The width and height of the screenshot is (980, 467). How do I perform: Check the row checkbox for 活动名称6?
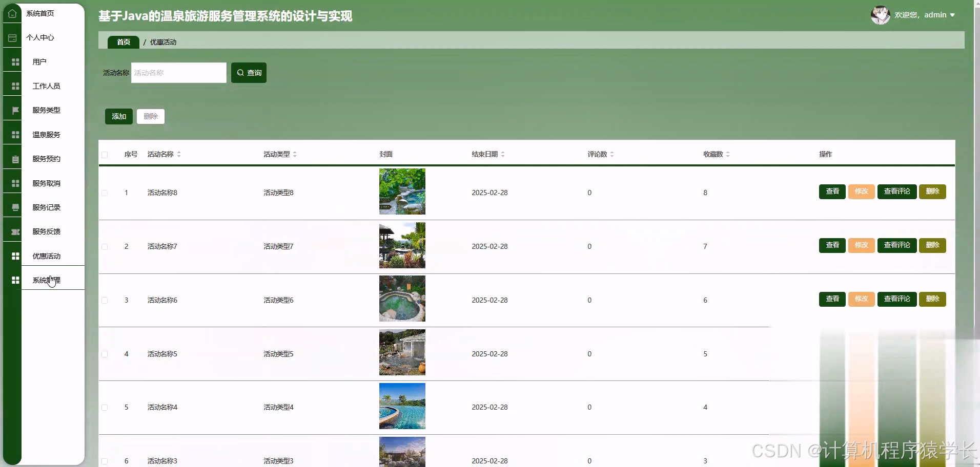[x=105, y=301]
